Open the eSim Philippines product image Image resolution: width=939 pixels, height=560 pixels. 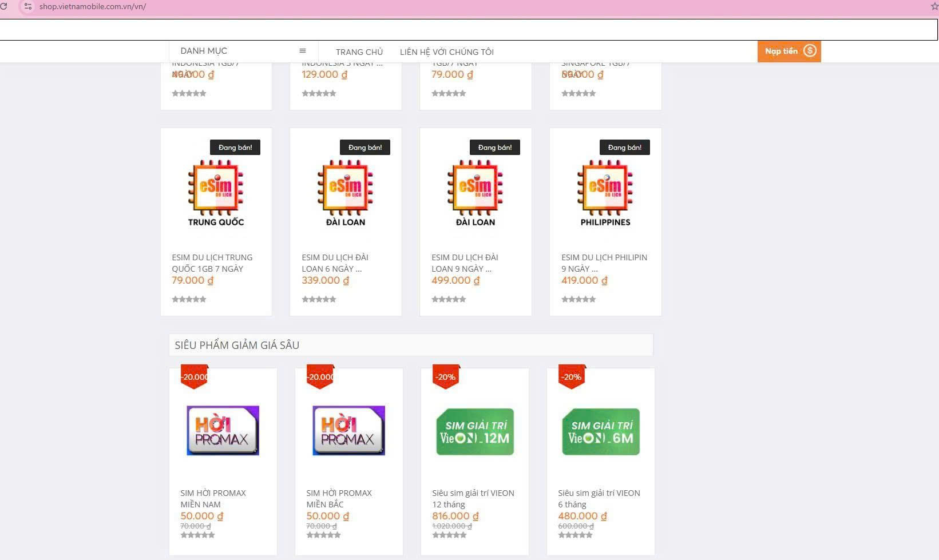point(605,193)
